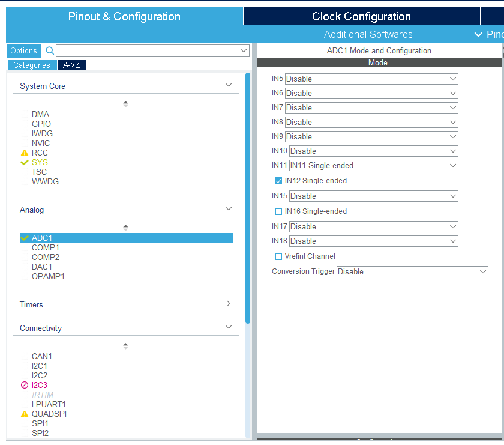The height and width of the screenshot is (445, 504).
Task: Open the IN7 dropdown
Action: [371, 107]
